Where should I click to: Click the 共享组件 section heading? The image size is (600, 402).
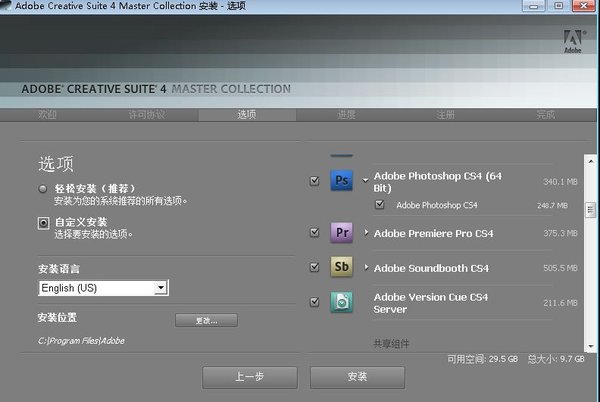[x=391, y=344]
